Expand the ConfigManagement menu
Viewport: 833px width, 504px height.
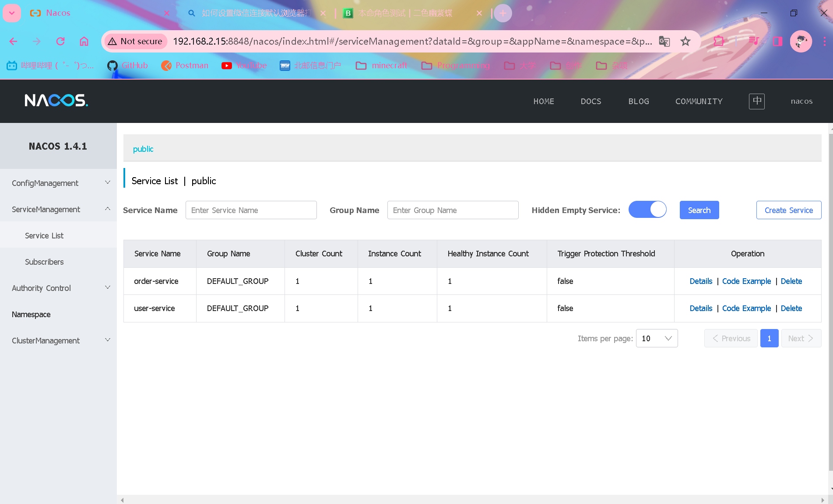click(x=59, y=183)
